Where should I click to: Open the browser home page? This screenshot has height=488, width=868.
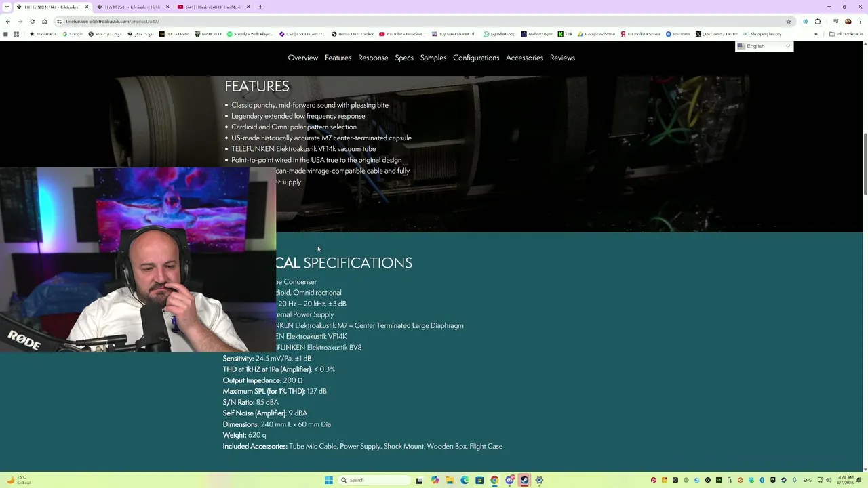click(x=45, y=21)
